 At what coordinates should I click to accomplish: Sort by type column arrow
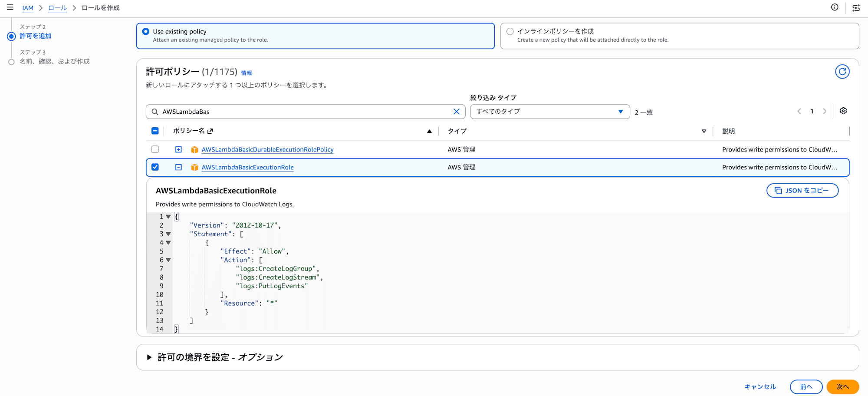tap(704, 131)
